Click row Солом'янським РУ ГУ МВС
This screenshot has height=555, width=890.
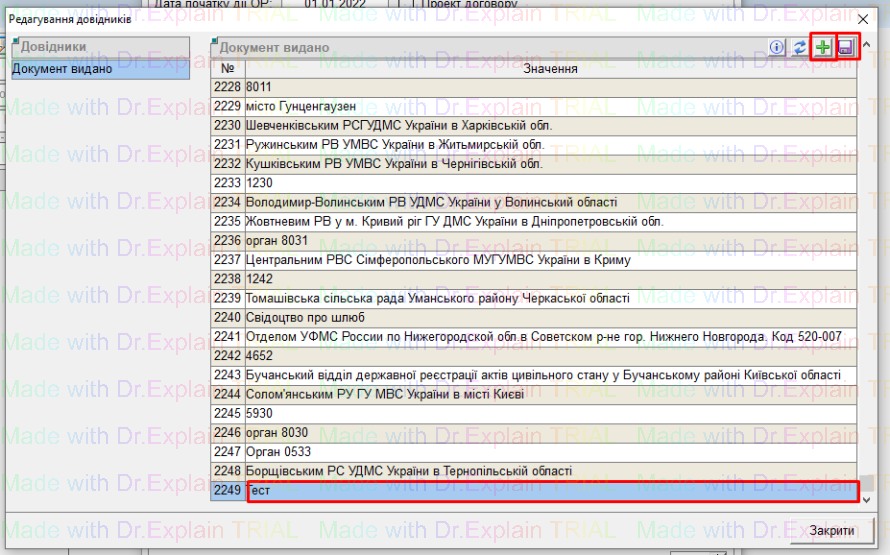click(550, 394)
